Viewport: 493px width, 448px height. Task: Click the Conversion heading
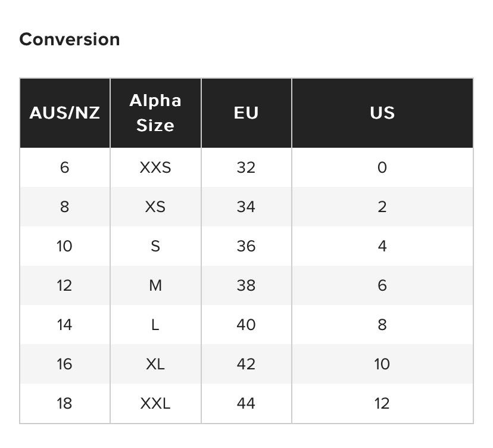click(70, 39)
